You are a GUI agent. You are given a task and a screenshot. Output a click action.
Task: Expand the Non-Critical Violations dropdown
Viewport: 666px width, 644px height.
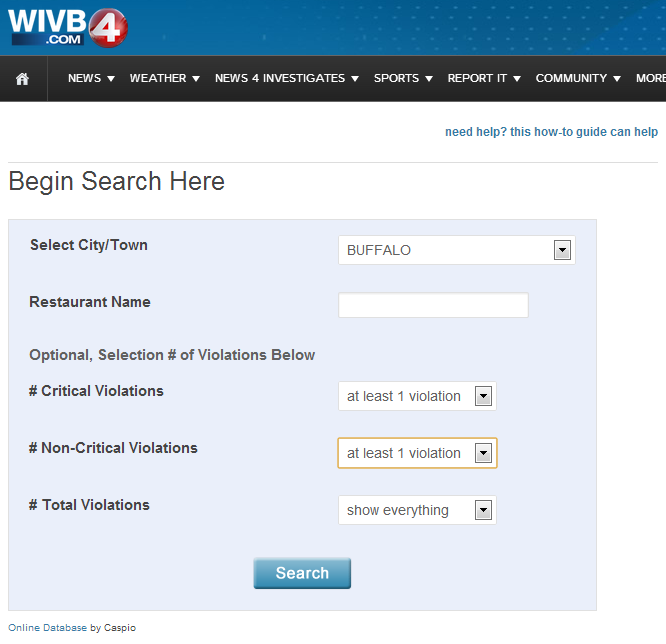pos(417,453)
